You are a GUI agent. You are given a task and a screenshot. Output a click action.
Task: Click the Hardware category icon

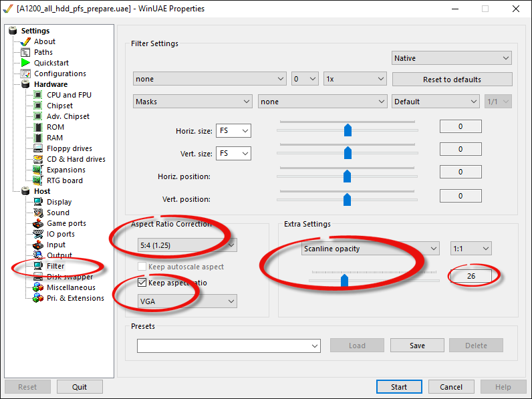point(25,84)
